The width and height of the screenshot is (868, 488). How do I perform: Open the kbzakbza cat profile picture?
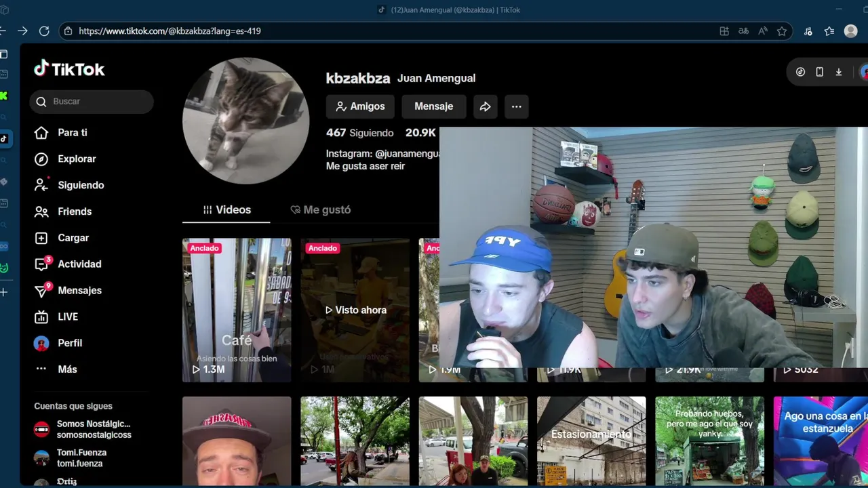tap(245, 121)
